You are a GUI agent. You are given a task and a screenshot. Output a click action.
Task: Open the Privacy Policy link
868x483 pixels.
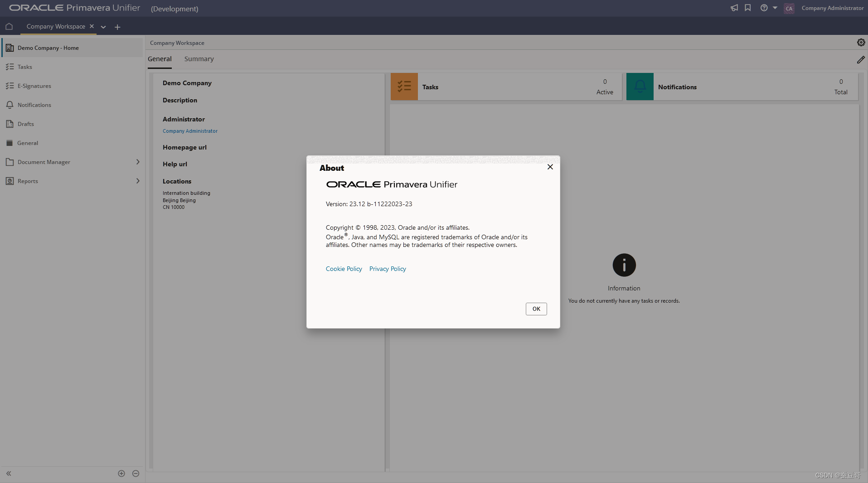(x=387, y=268)
